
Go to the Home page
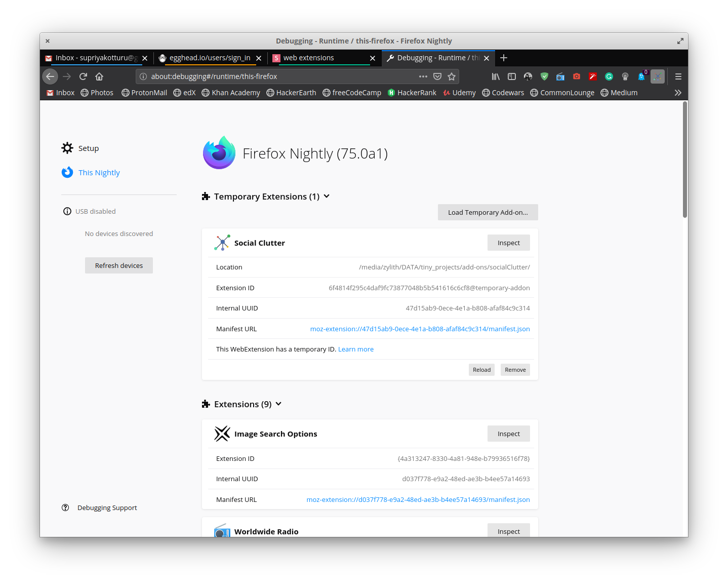coord(99,76)
